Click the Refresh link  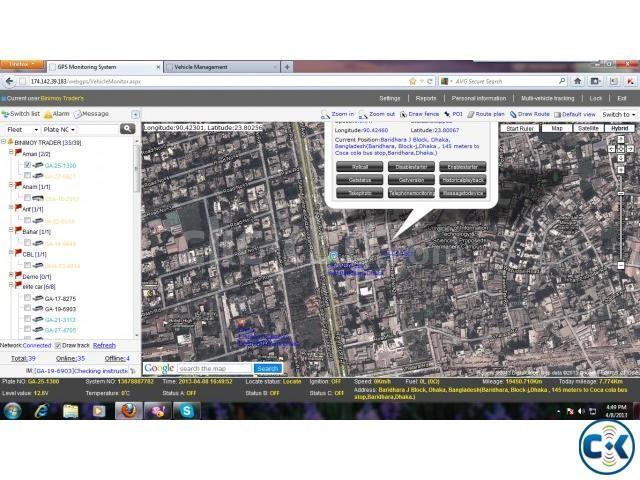[x=104, y=345]
